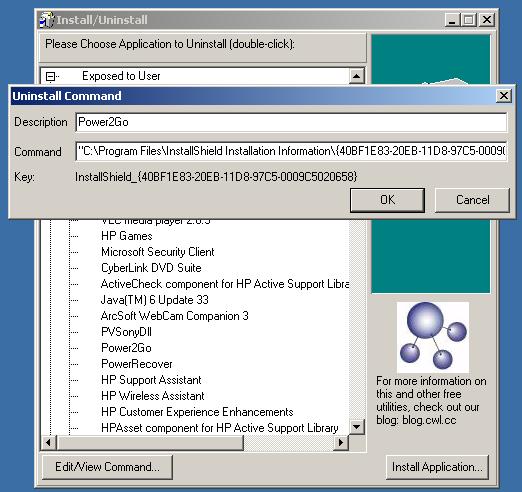Click OK in the Uninstall Command dialog
Screen dimensions: 522x492
pos(387,200)
